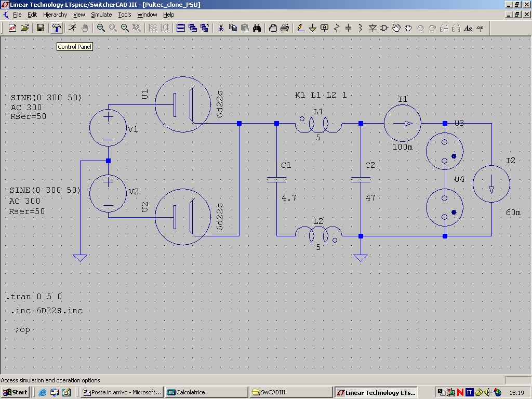Select the Draw Wire pencil tool
532x399 pixels.
click(301, 28)
